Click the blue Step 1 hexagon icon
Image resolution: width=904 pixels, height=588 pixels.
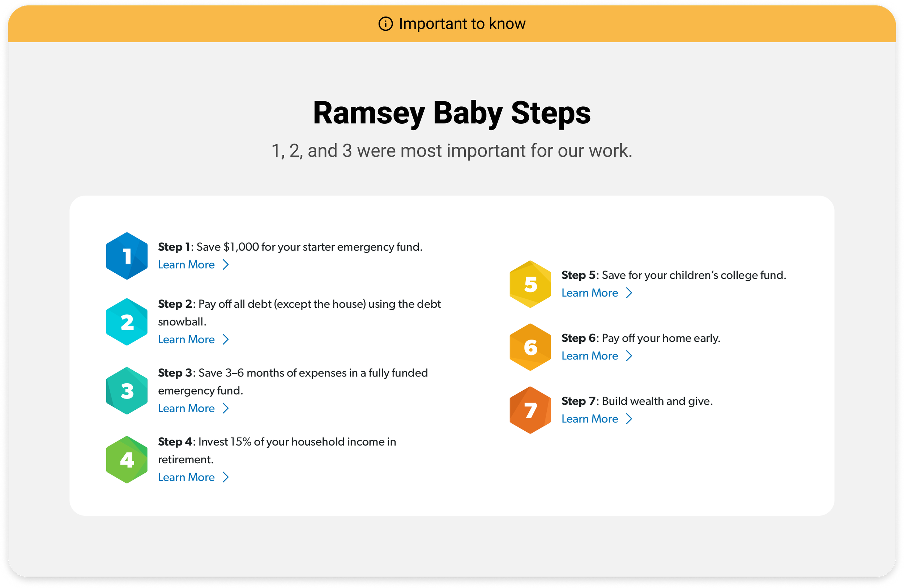click(x=127, y=256)
